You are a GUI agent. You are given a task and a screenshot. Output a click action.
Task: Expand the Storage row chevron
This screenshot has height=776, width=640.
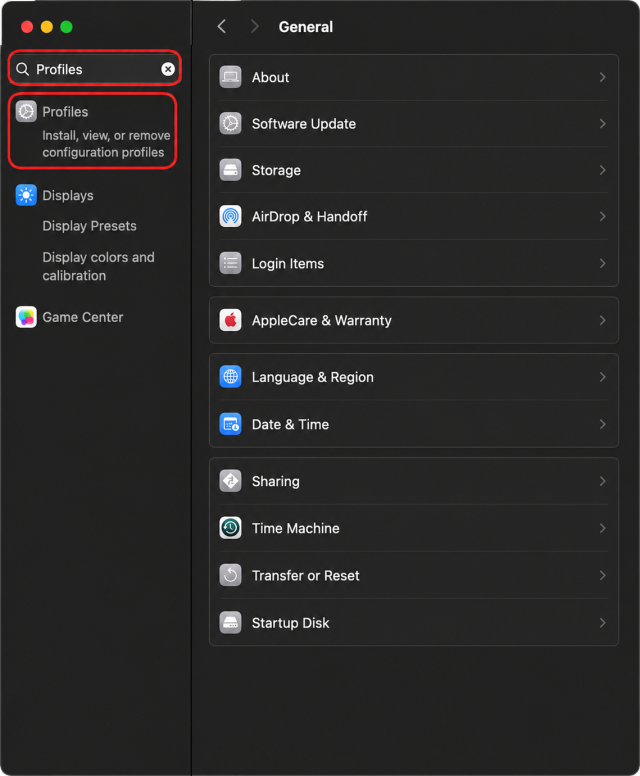(x=602, y=170)
